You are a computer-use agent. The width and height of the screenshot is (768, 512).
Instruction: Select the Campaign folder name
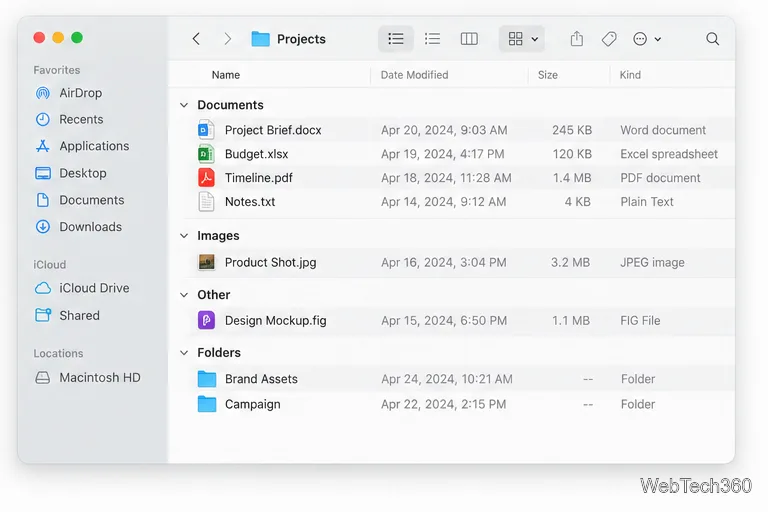point(253,404)
